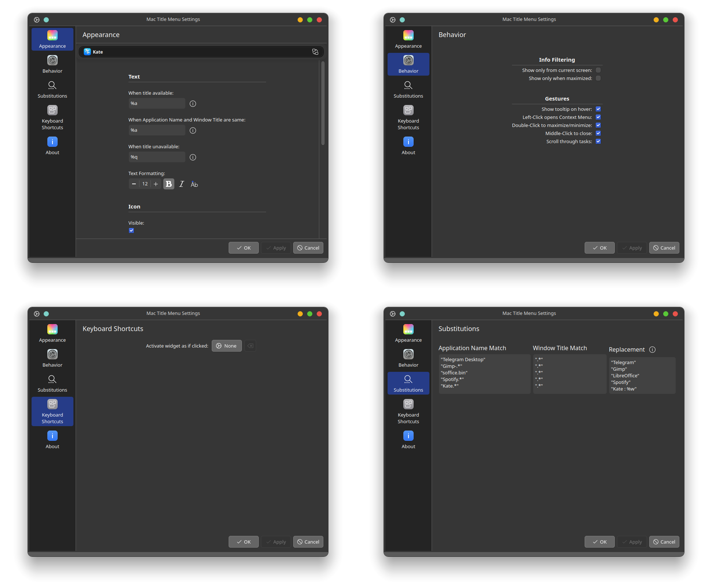The width and height of the screenshot is (712, 588).
Task: Uncheck 'Double-Click to maximize/minimize'
Action: tap(598, 125)
